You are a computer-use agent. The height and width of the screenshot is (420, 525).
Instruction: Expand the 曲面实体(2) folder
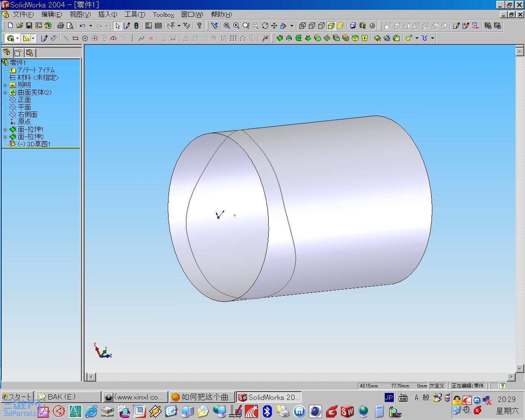(5, 93)
